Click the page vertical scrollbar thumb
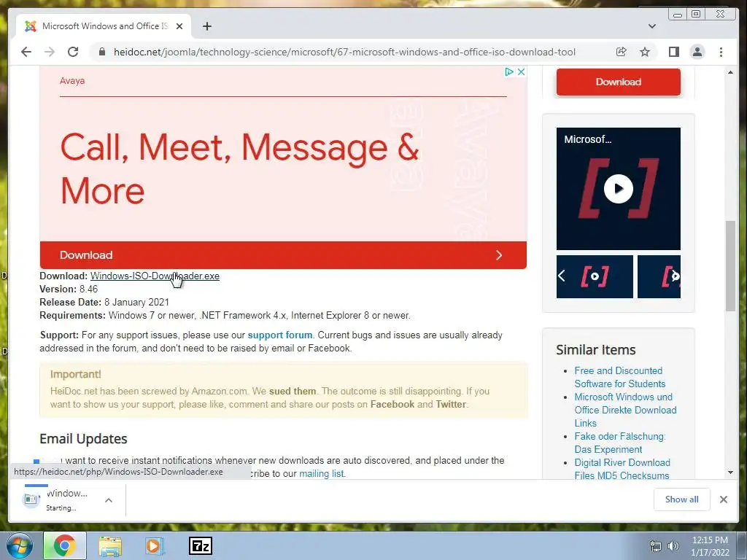 [x=730, y=265]
